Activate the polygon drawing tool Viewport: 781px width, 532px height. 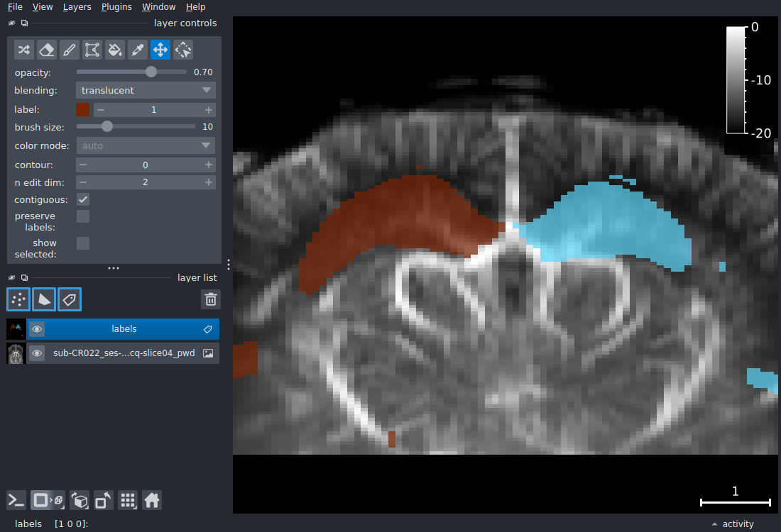pyautogui.click(x=92, y=50)
